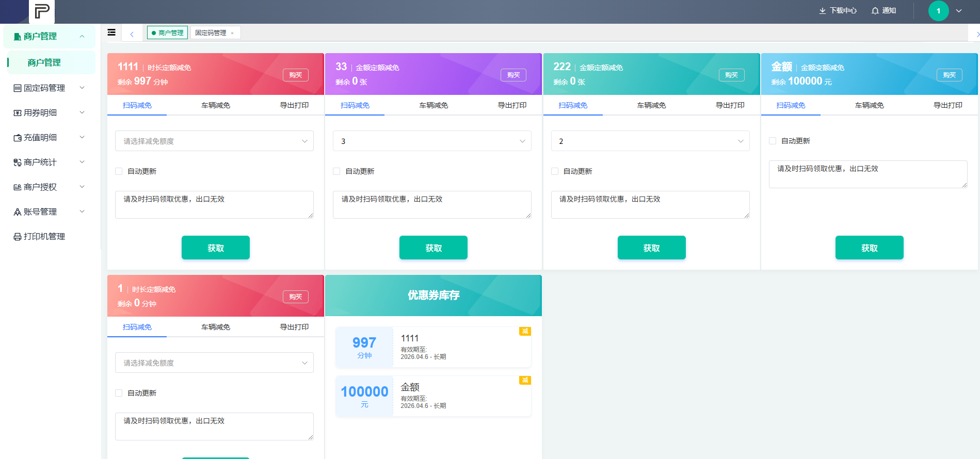The width and height of the screenshot is (980, 459).
Task: Switch to 导出打印 tab in 33 card
Action: pyautogui.click(x=512, y=105)
